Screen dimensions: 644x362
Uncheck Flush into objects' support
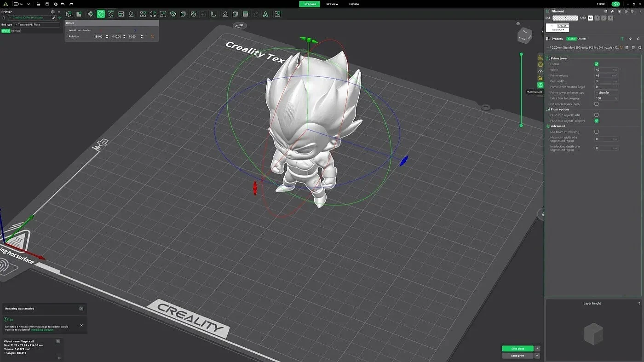click(597, 121)
